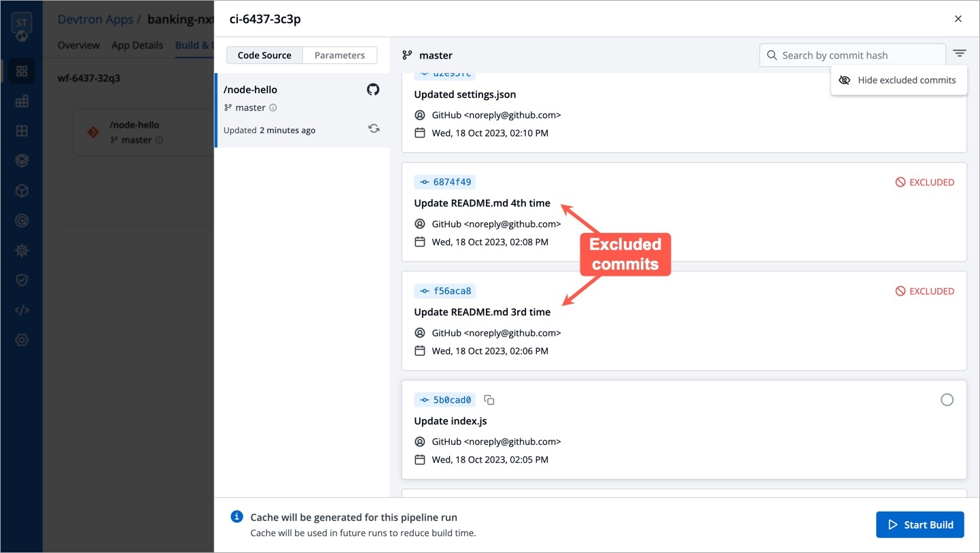Screen dimensions: 980x553
Task: Click the master branch icon in header
Action: point(407,55)
